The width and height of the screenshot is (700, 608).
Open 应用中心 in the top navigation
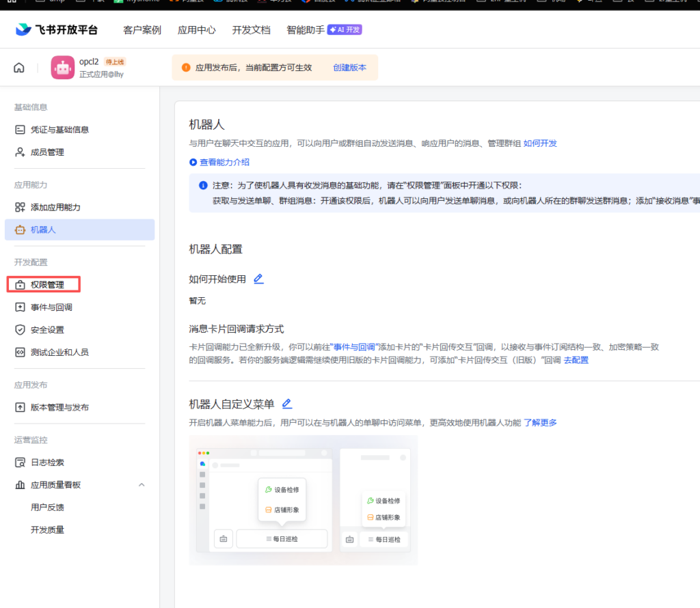pyautogui.click(x=196, y=30)
